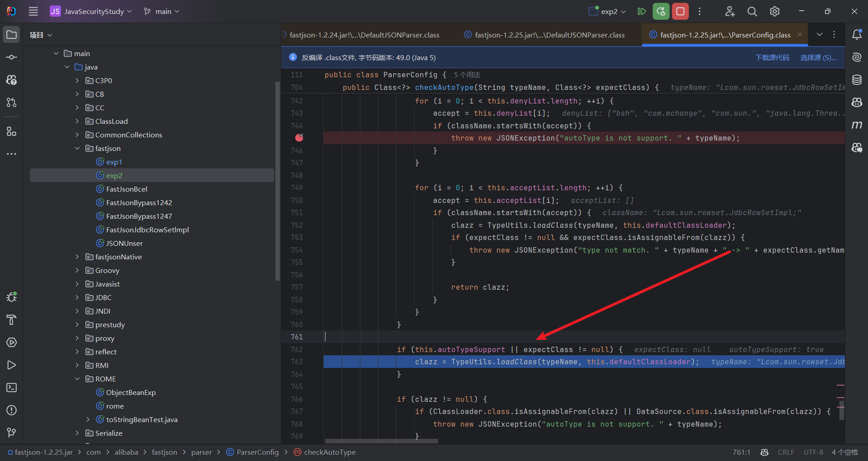
Task: Change 4 个空格 indent setting
Action: click(x=844, y=452)
